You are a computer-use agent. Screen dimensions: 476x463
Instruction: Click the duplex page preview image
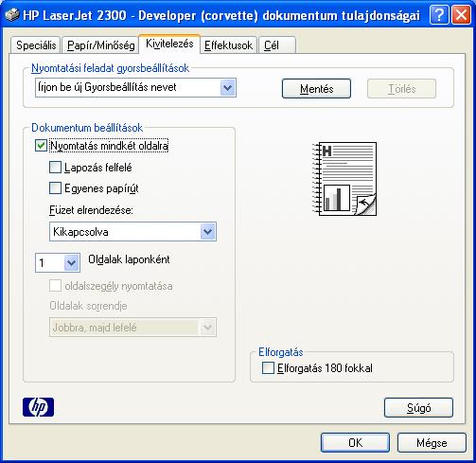click(x=344, y=179)
